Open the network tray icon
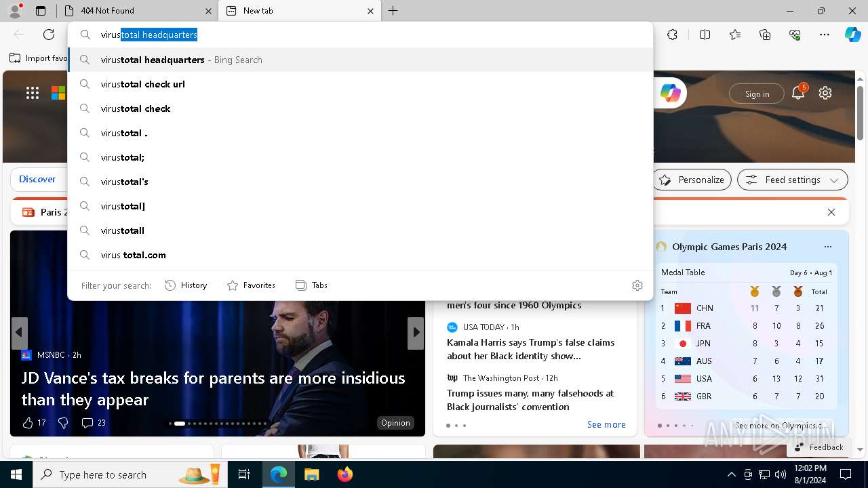Viewport: 868px width, 488px height. click(764, 474)
